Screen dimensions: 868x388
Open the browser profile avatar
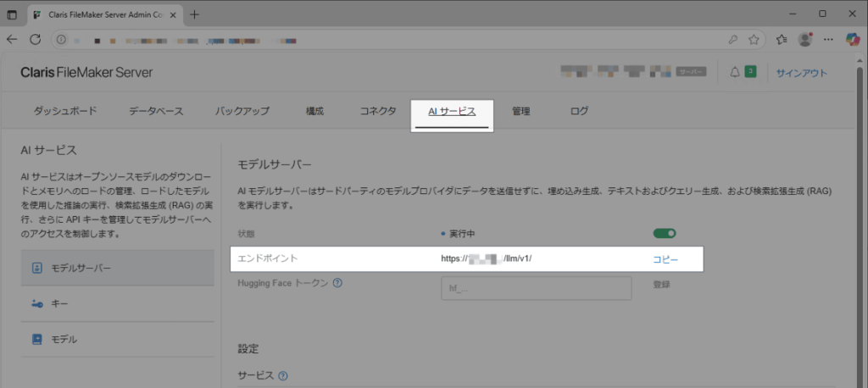(805, 39)
